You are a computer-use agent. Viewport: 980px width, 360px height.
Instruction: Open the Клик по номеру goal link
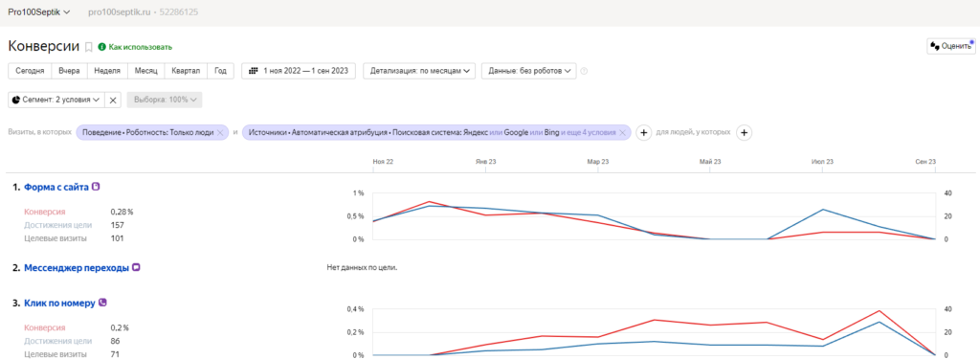(59, 304)
